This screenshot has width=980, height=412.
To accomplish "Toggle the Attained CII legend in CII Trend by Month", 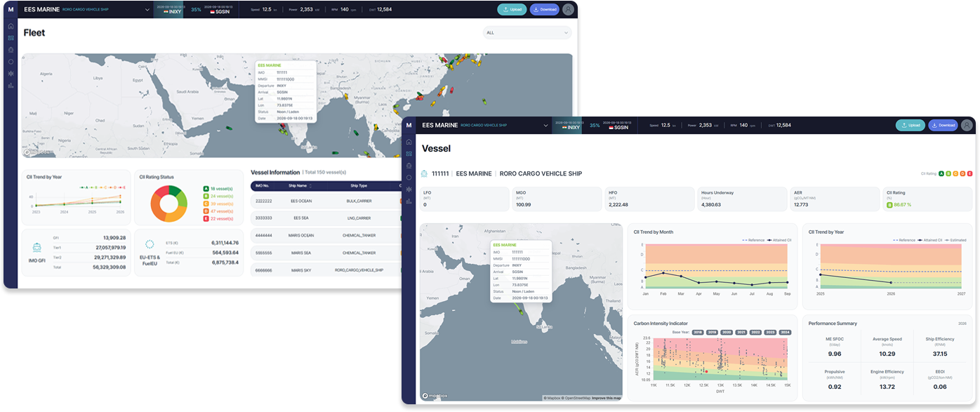I will point(779,240).
